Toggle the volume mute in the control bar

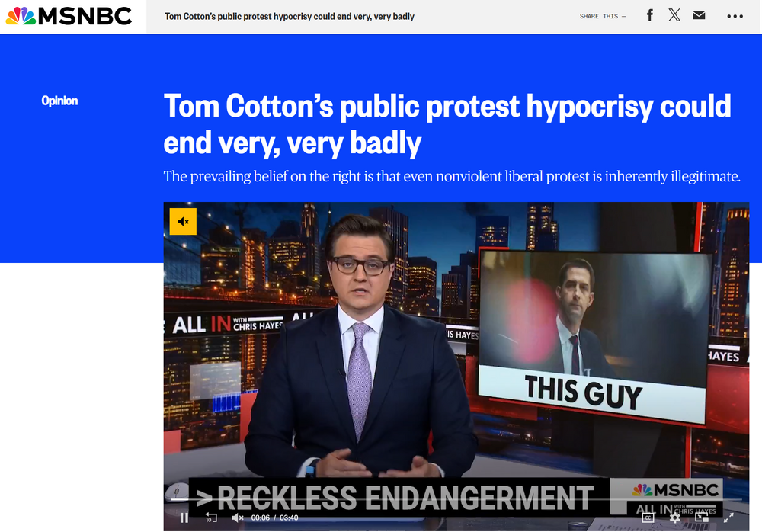pos(237,518)
